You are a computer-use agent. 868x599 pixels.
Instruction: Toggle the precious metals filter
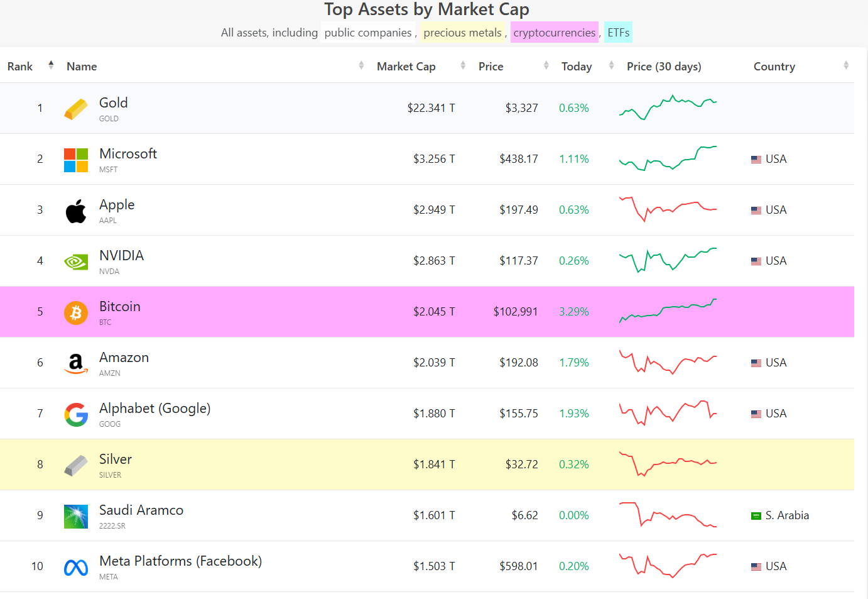462,33
